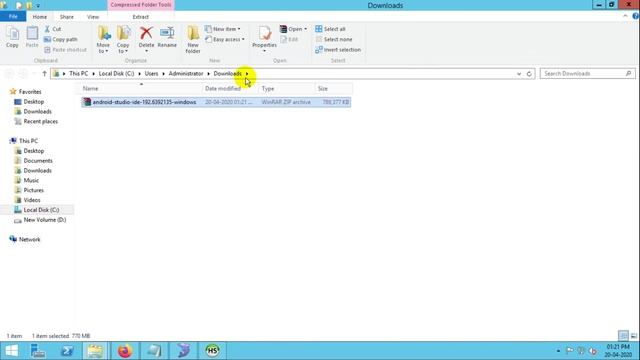Open the Move to dropdown
Screen dimensions: 640x360
click(103, 40)
